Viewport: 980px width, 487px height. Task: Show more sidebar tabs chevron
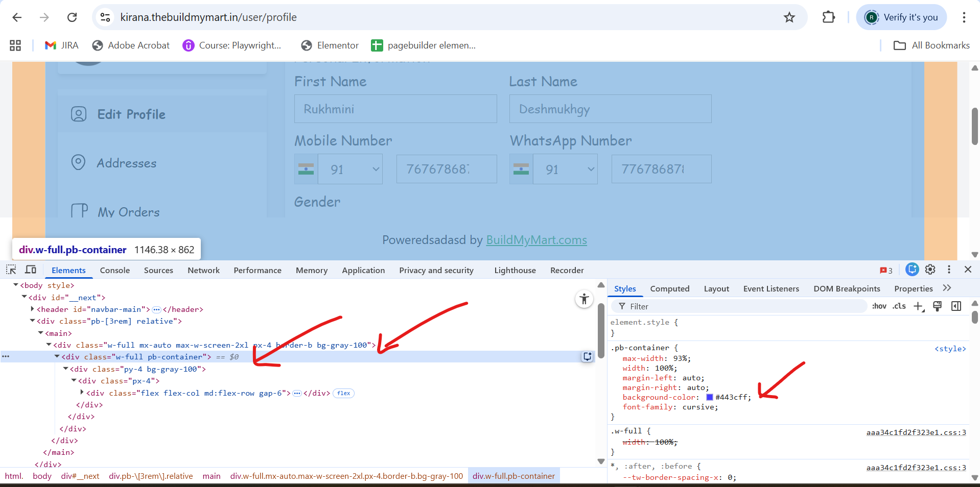(947, 288)
